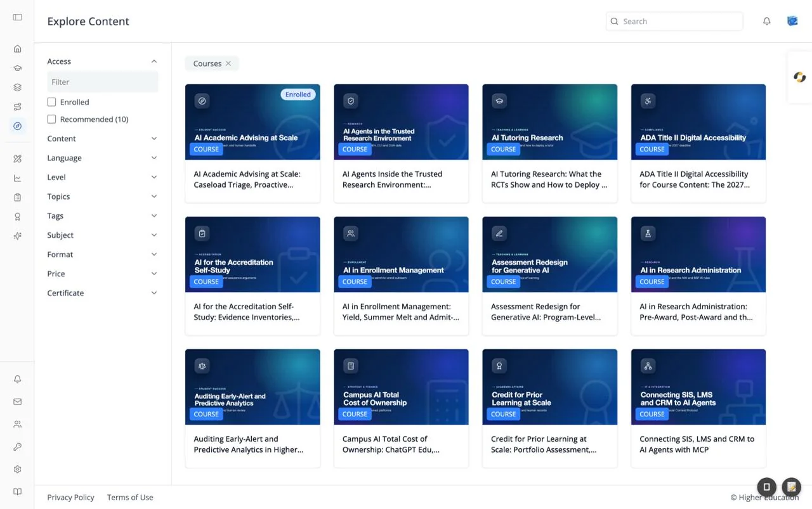Expand the Topics filter section
The height and width of the screenshot is (509, 812).
[102, 197]
